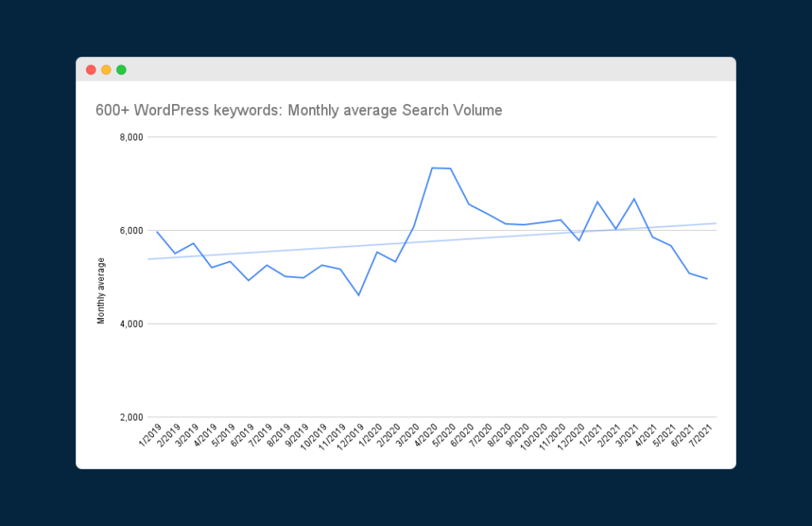Select the 1/2021 data point peak on line
This screenshot has width=812, height=526.
(597, 202)
